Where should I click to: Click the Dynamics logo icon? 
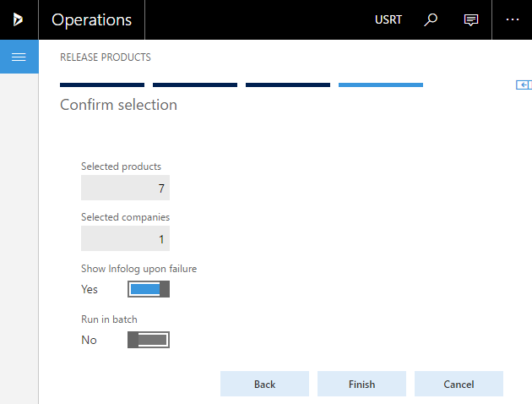pos(18,19)
